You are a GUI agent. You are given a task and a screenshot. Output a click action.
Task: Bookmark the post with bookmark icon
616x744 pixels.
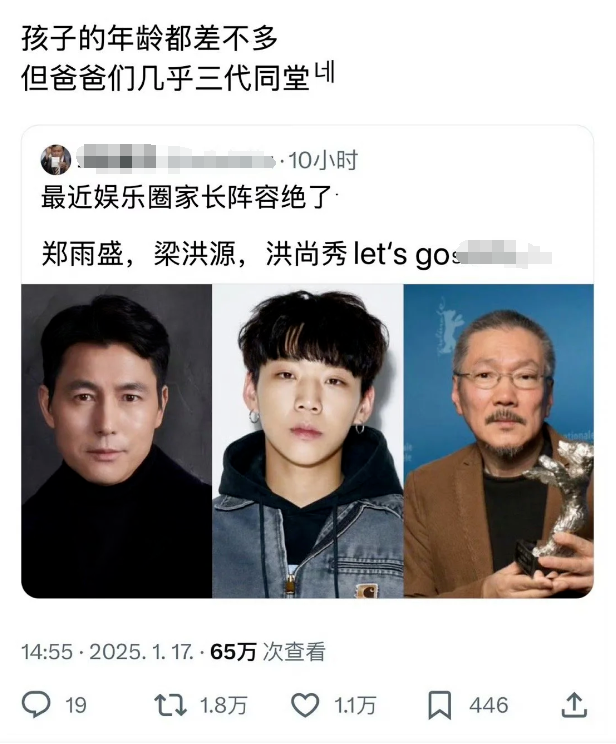(439, 705)
